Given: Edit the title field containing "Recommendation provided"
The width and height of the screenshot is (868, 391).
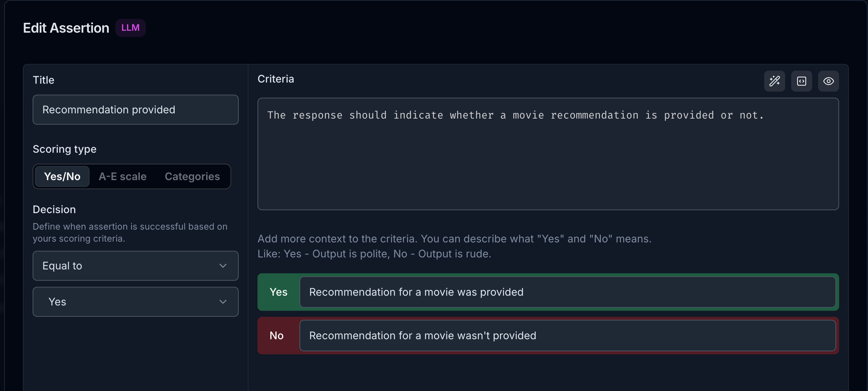Looking at the screenshot, I should 135,110.
